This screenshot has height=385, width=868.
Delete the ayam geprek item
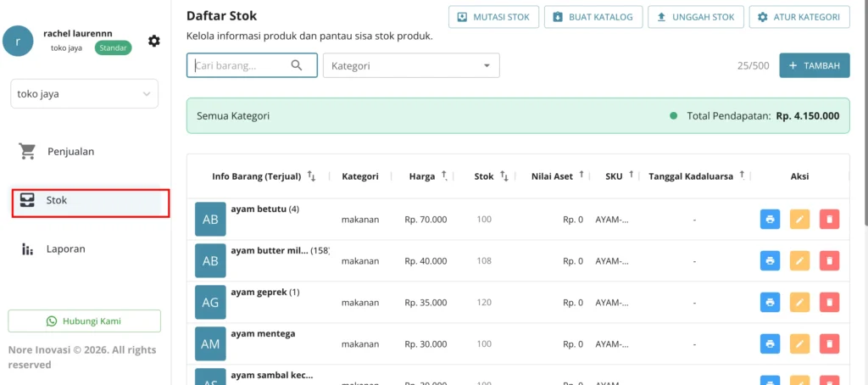point(829,303)
